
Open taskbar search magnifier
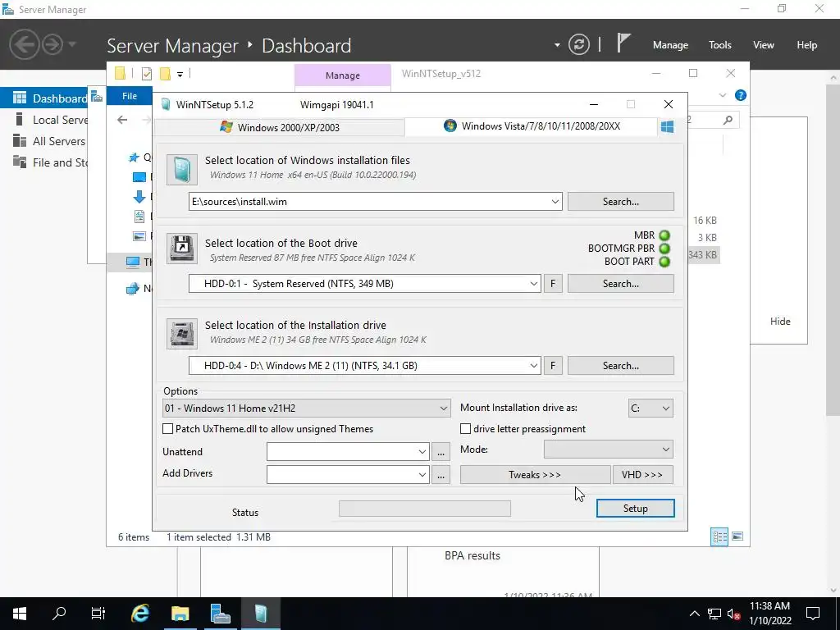(x=59, y=614)
